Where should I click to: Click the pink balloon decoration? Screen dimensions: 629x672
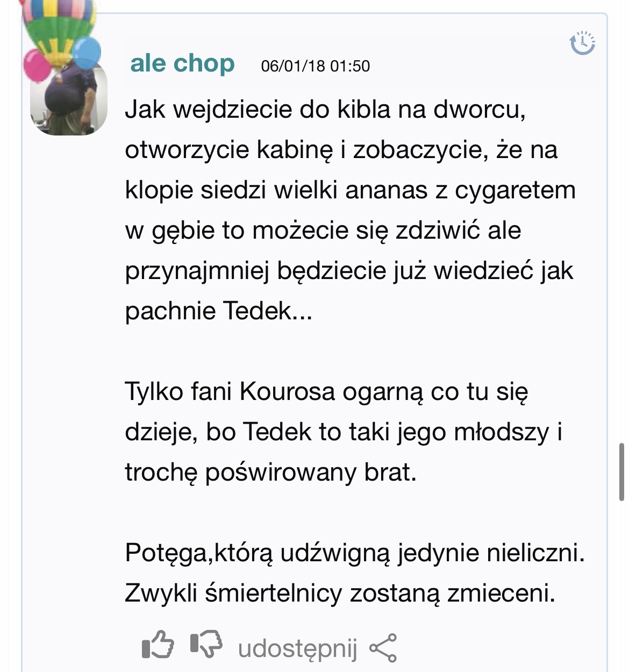coord(37,65)
